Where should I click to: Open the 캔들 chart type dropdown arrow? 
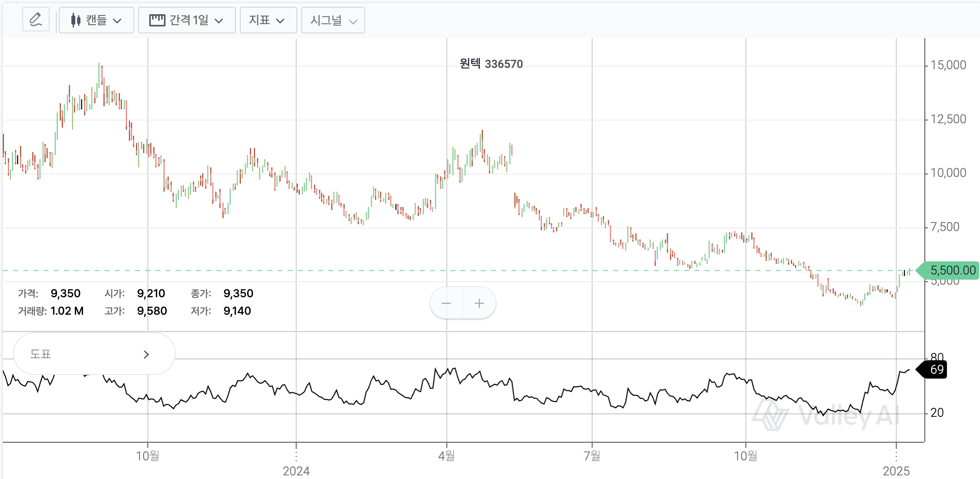pyautogui.click(x=118, y=21)
